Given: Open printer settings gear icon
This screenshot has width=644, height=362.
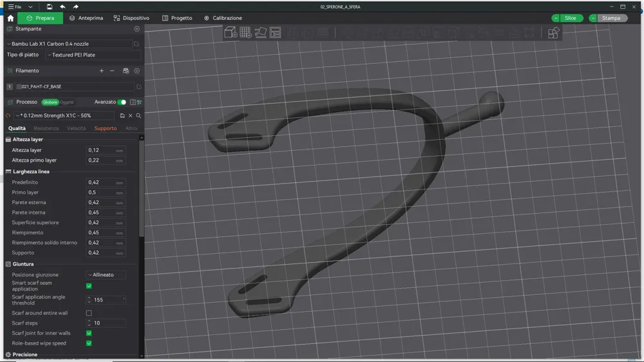Looking at the screenshot, I should click(x=137, y=29).
